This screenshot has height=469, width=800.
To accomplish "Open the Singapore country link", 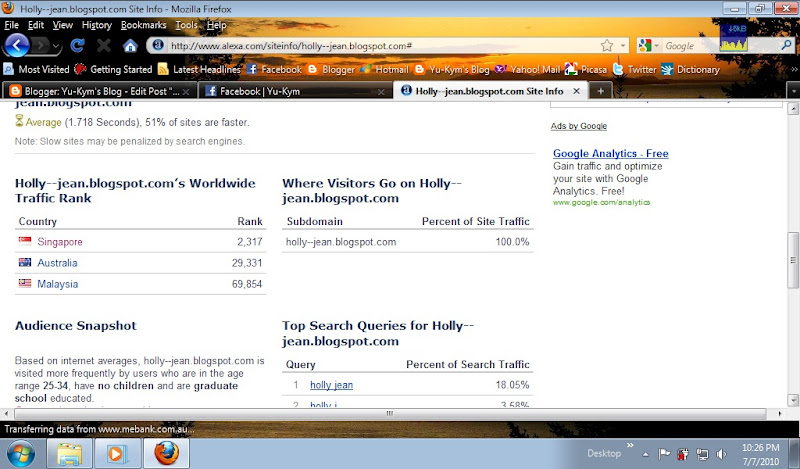I will tap(60, 242).
